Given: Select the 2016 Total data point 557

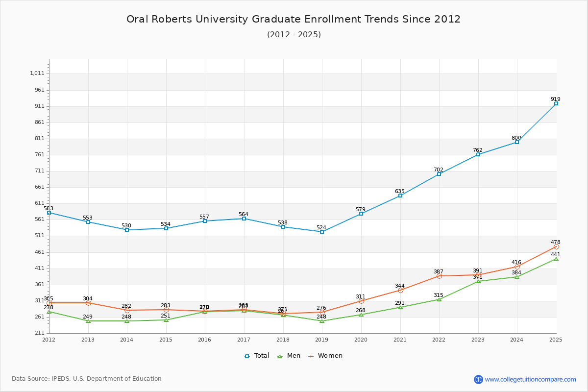Looking at the screenshot, I should tap(205, 221).
